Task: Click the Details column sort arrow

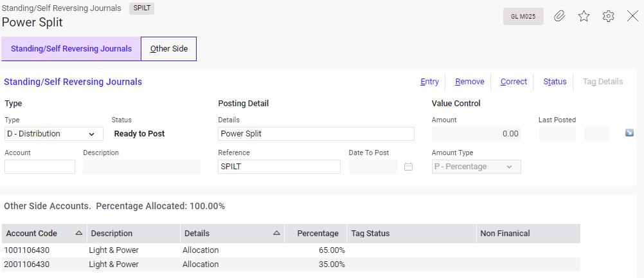Action: pos(276,233)
